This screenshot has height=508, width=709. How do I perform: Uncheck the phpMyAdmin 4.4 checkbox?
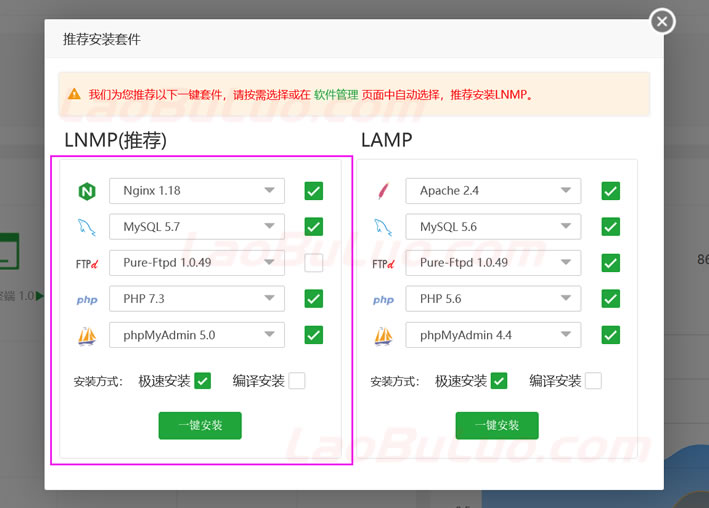[610, 335]
